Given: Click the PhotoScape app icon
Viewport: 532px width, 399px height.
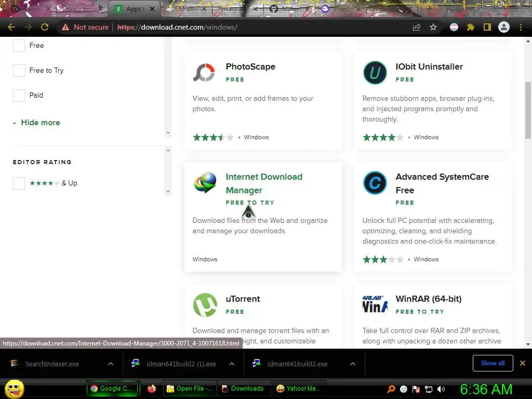Looking at the screenshot, I should coord(204,73).
